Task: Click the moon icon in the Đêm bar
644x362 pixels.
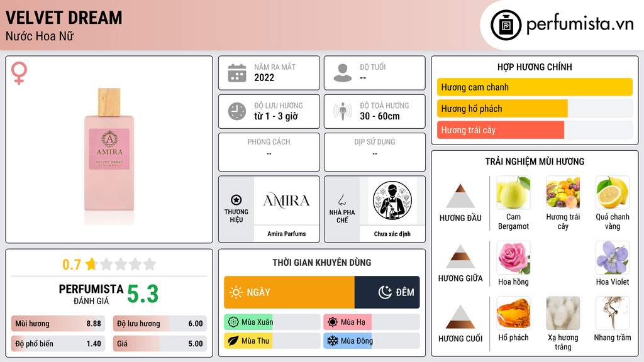Action: (385, 292)
